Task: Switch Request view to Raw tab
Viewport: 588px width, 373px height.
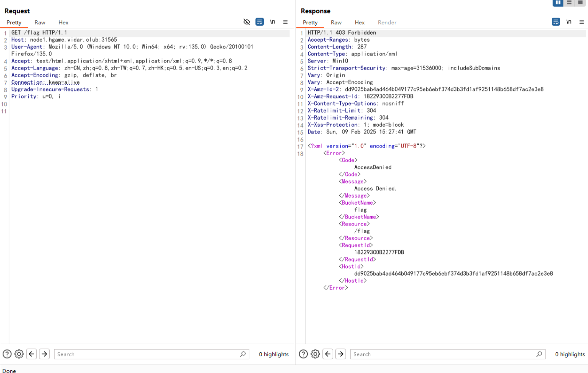Action: [x=40, y=22]
